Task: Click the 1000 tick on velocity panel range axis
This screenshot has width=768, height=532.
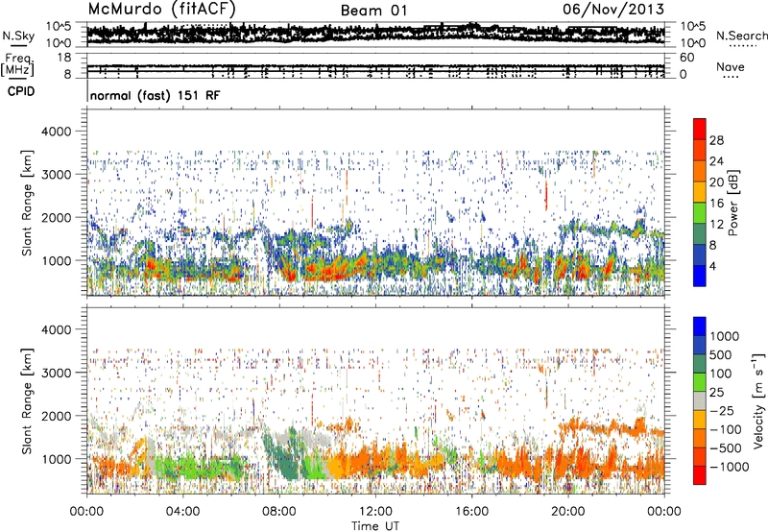Action: pos(57,459)
